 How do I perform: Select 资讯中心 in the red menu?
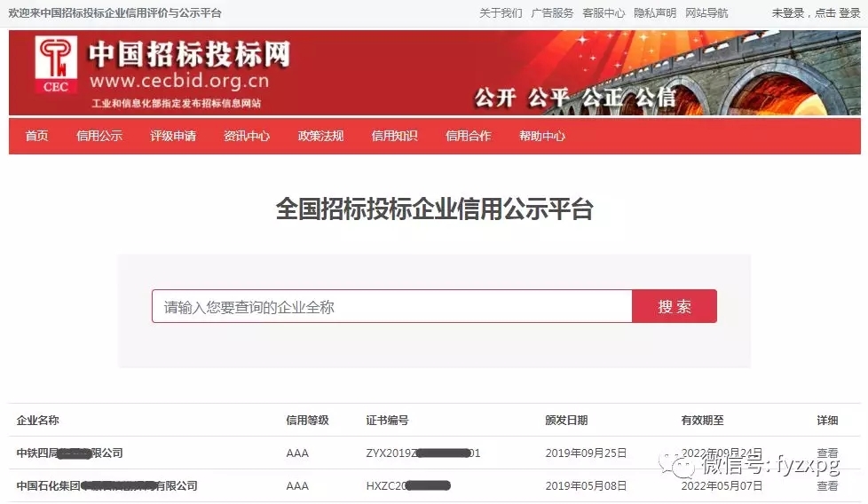point(247,136)
